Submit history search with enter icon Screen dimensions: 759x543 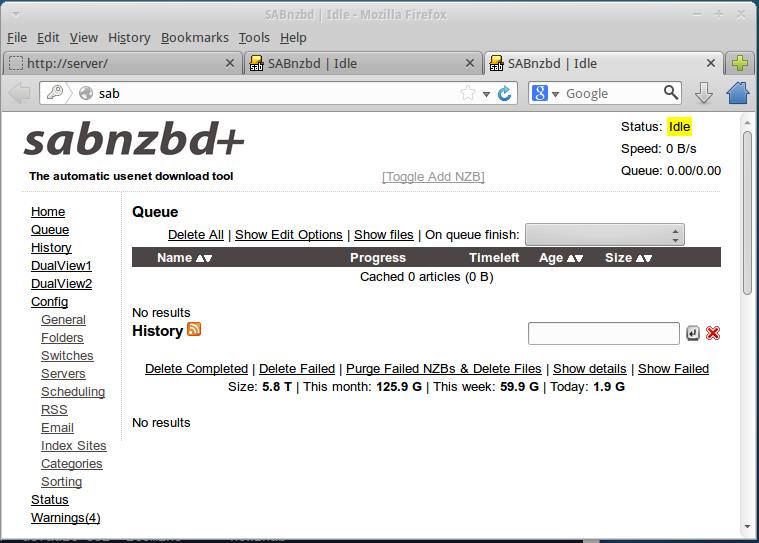coord(693,333)
